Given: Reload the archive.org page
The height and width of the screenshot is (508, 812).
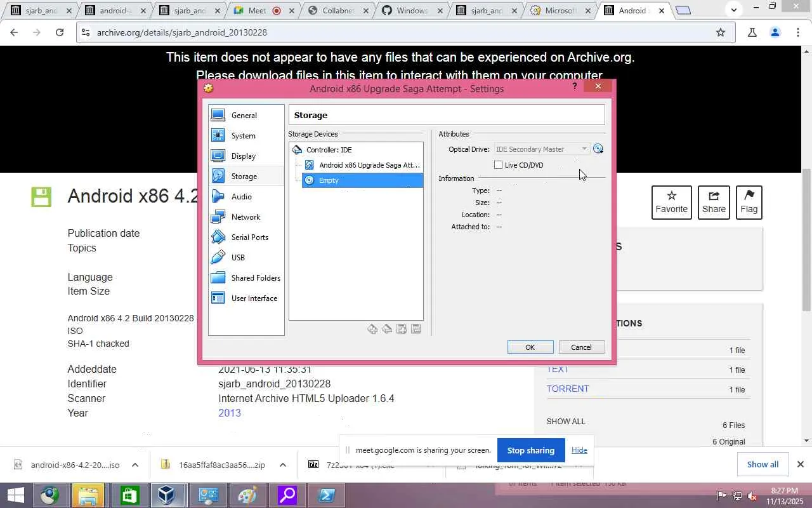Looking at the screenshot, I should point(60,32).
